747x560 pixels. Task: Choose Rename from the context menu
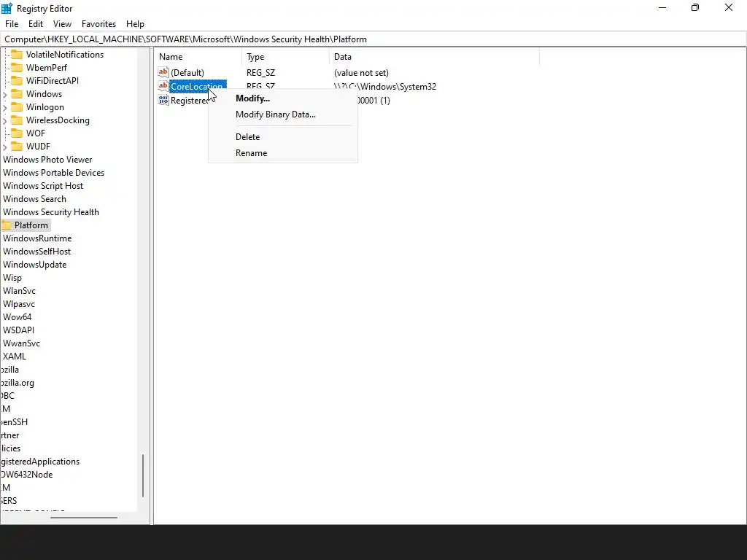[282, 153]
